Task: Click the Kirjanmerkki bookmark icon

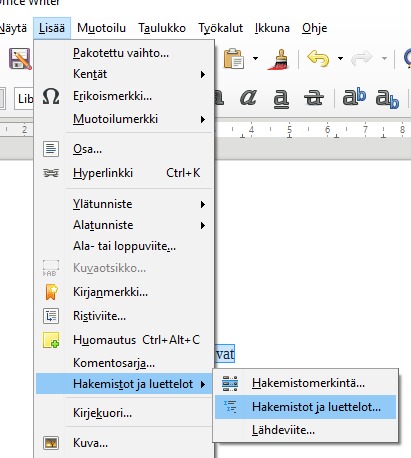Action: [x=51, y=292]
